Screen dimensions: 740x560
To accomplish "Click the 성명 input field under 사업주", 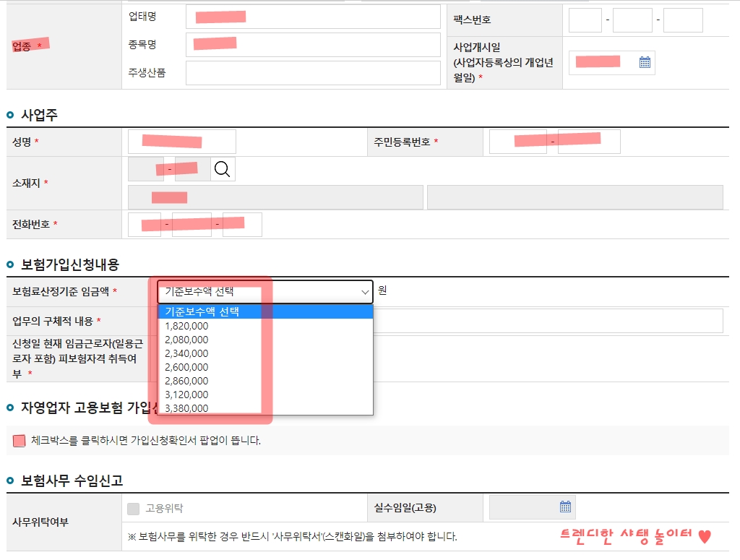I will click(x=181, y=141).
